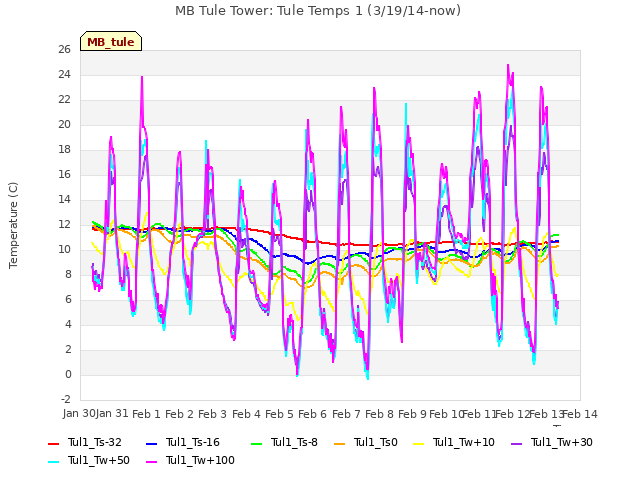Click the 26 y-axis tick label
This screenshot has height=480, width=640.
click(64, 49)
